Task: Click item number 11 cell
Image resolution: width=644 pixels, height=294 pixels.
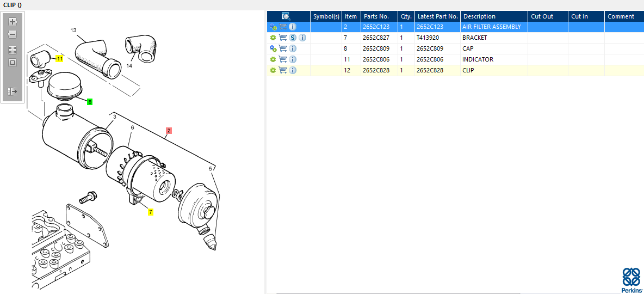Action: tap(351, 59)
